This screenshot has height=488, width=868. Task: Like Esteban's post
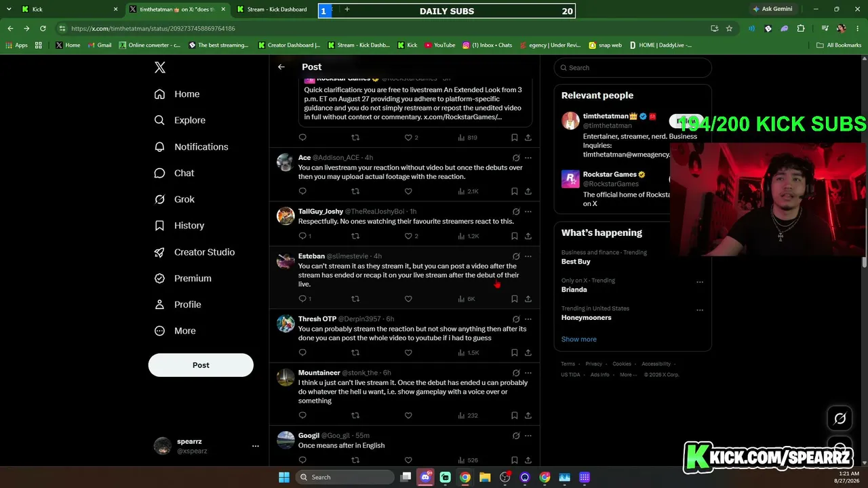[408, 299]
